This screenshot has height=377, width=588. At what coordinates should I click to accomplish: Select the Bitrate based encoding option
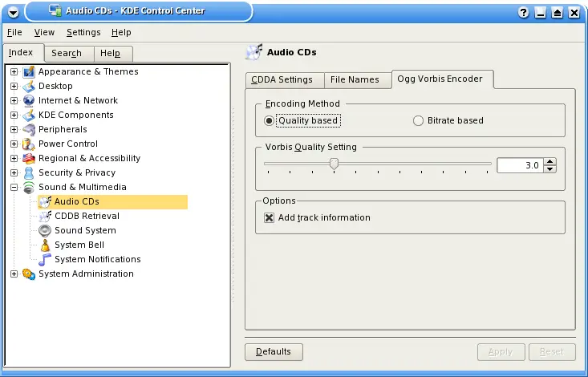coord(418,121)
